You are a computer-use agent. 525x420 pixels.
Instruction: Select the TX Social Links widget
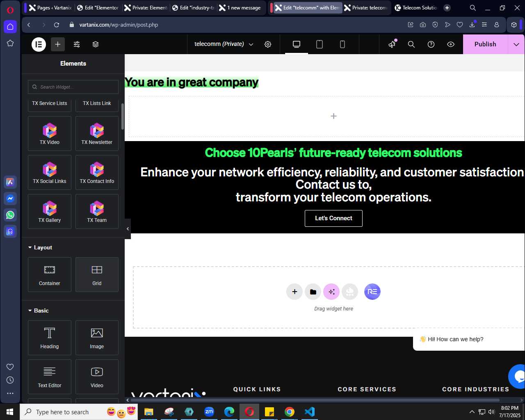coord(50,172)
